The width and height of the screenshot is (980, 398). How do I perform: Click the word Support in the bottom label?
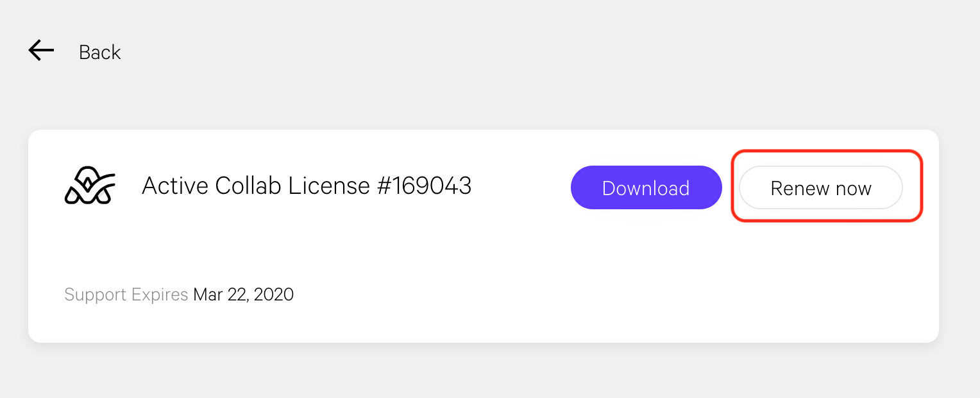[x=96, y=295]
